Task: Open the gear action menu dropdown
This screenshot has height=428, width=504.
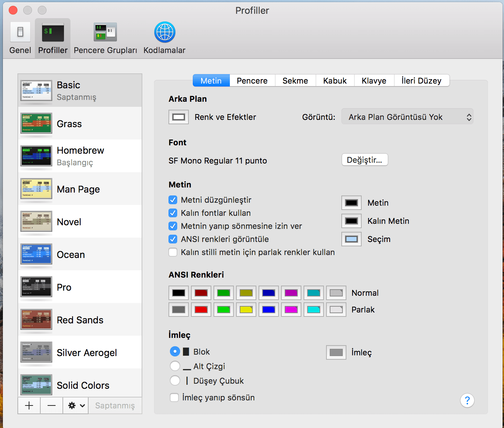Action: (x=77, y=405)
